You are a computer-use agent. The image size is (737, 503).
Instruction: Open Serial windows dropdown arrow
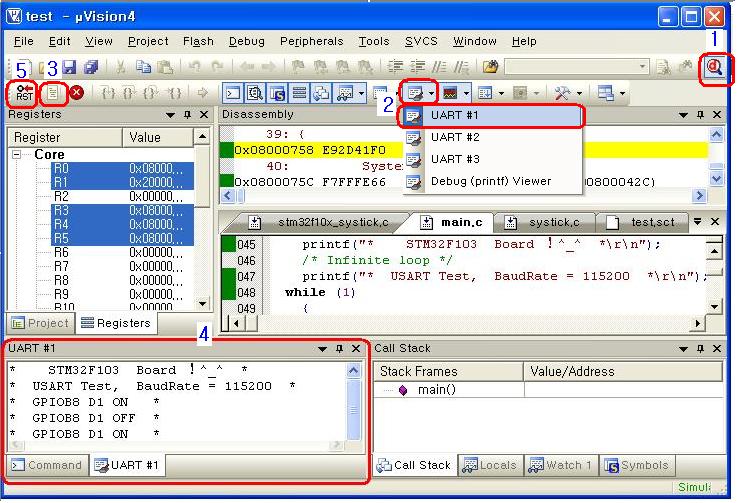click(431, 93)
